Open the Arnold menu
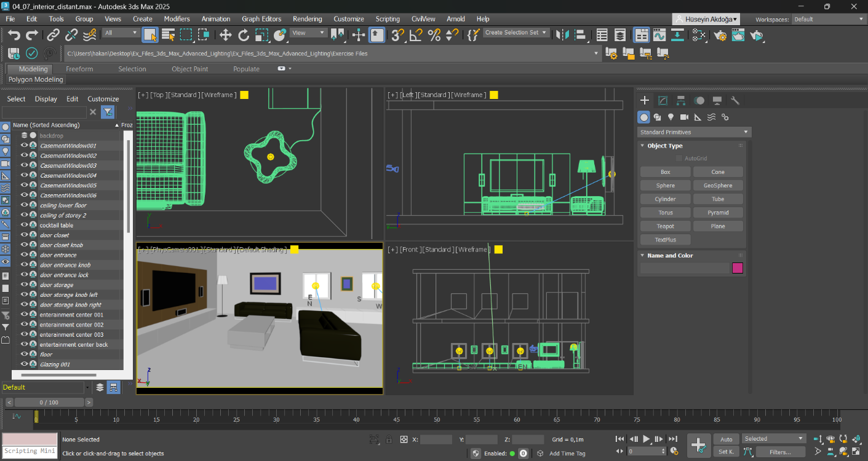This screenshot has width=868, height=461. (x=455, y=19)
